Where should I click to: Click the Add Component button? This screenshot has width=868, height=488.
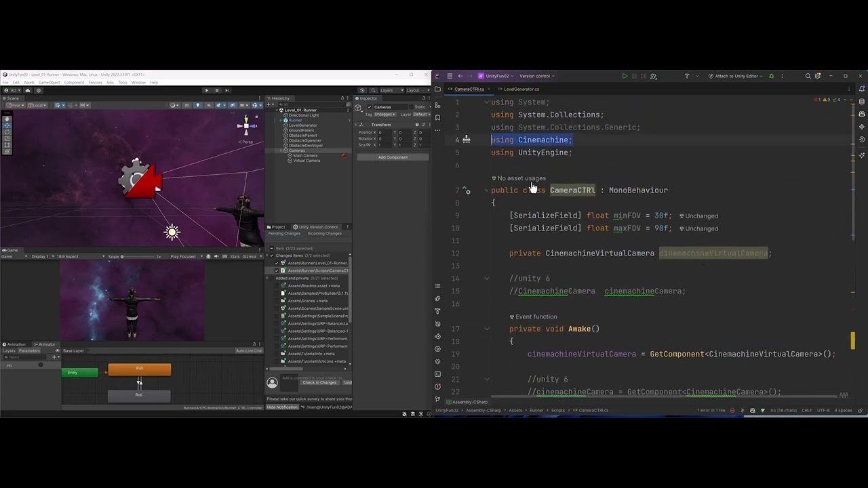(x=393, y=157)
